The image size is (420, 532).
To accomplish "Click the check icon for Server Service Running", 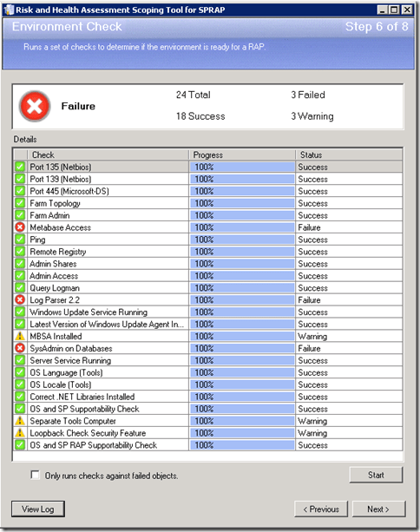I will coord(20,360).
